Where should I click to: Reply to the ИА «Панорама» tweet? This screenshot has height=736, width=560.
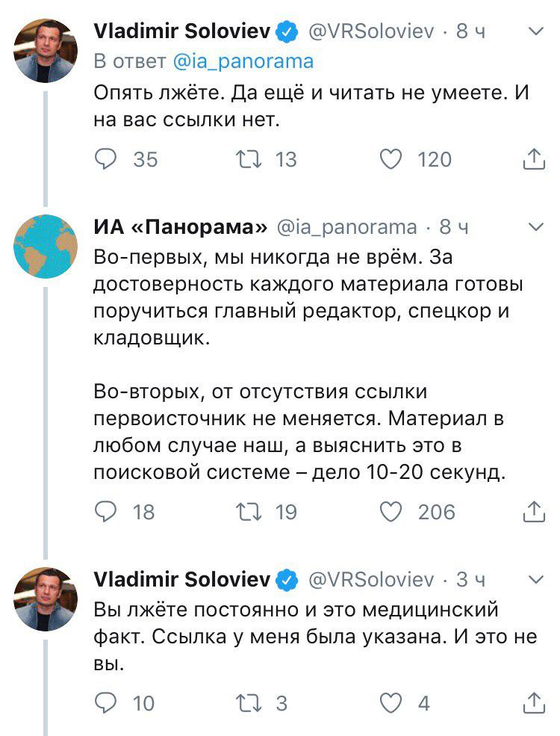107,512
